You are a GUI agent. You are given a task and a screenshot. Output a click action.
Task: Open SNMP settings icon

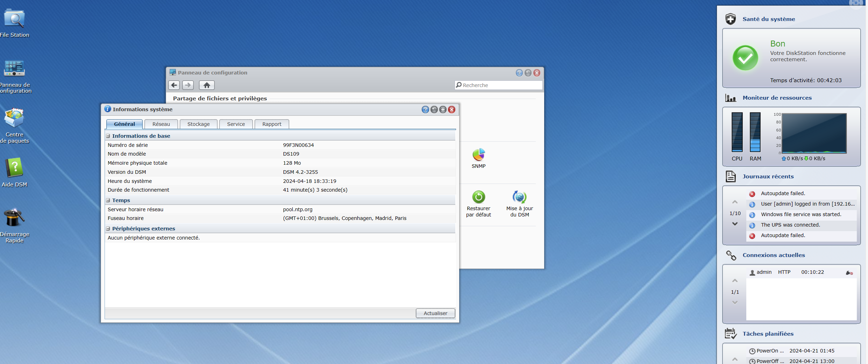pyautogui.click(x=478, y=158)
